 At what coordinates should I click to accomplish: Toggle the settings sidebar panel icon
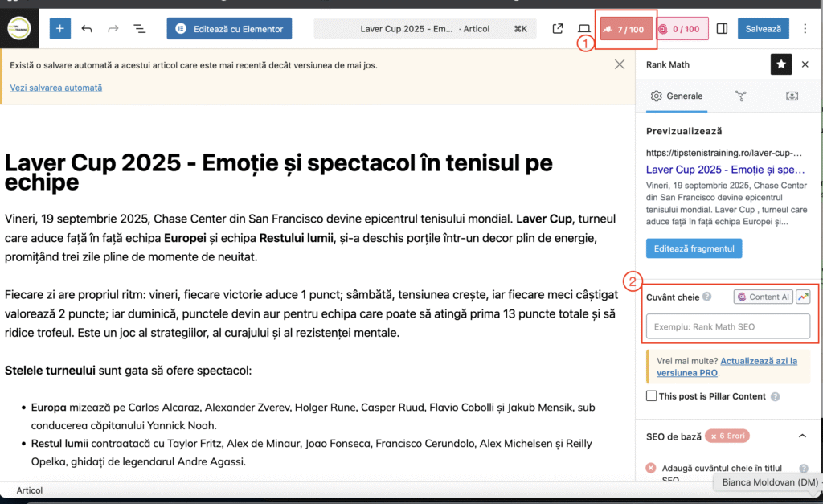(x=722, y=29)
